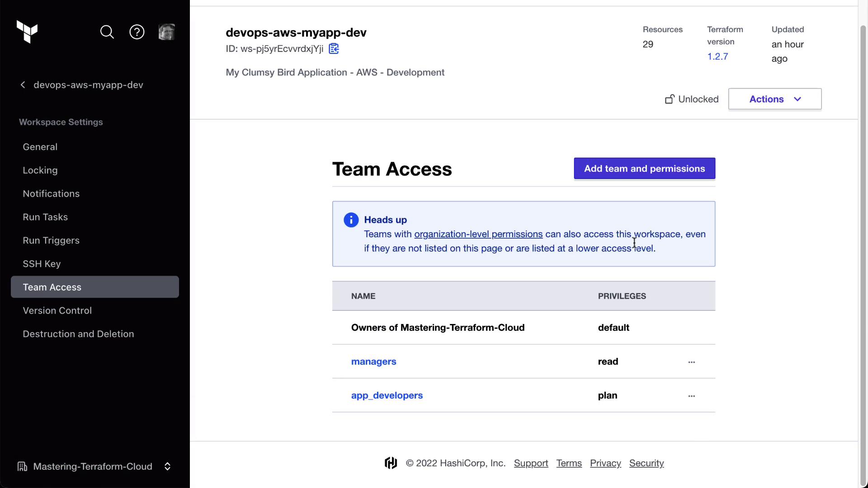Open the help question mark icon
Screen dimensions: 868x488
click(137, 32)
